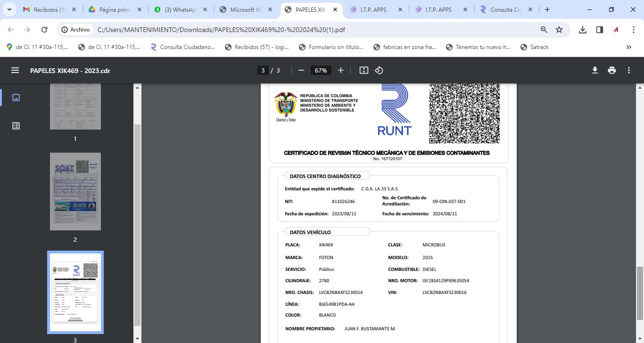Image resolution: width=644 pixels, height=343 pixels.
Task: Download the PDF from the viewer toolbar
Action: coord(595,70)
